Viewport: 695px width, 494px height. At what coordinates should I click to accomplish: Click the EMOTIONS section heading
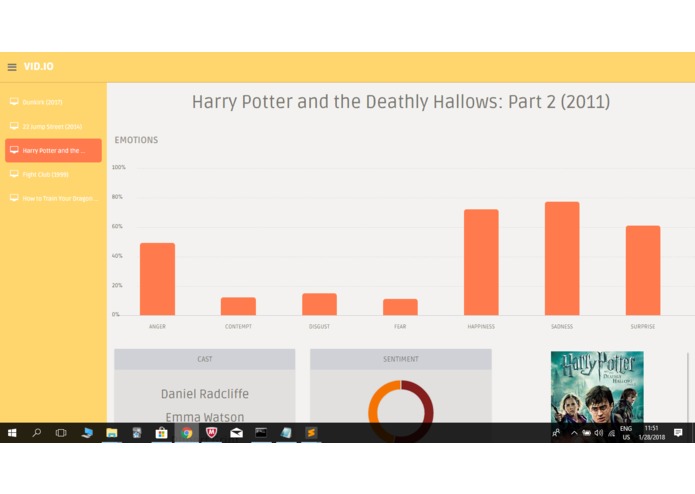point(136,140)
